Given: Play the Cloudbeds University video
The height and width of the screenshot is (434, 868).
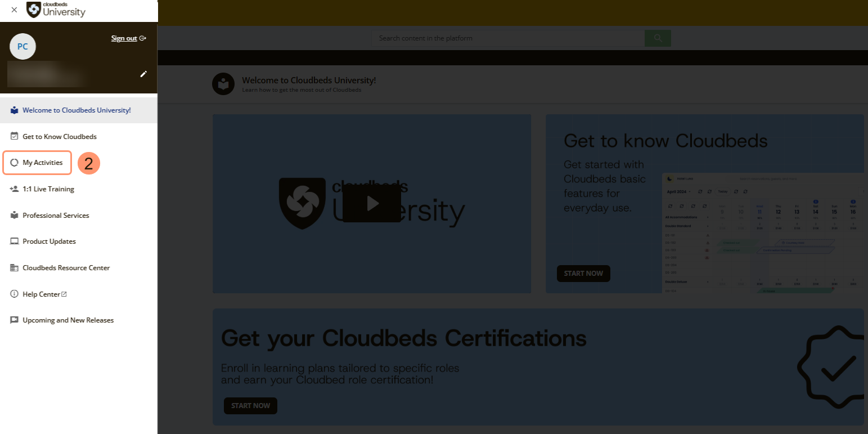Looking at the screenshot, I should (x=372, y=203).
